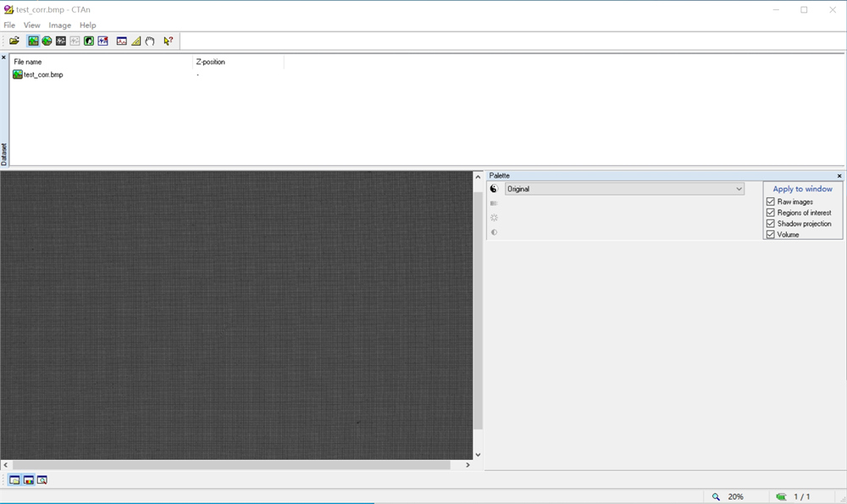Uncheck the Regions of interest checkbox

tap(771, 213)
